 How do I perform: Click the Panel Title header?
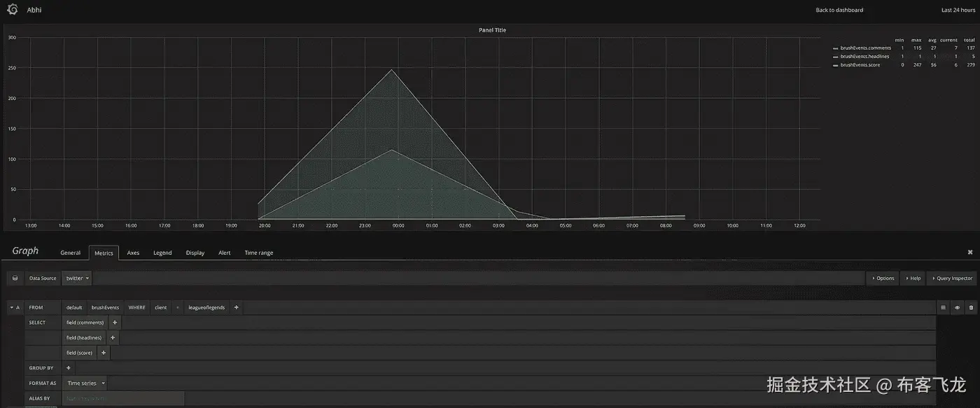tap(492, 30)
